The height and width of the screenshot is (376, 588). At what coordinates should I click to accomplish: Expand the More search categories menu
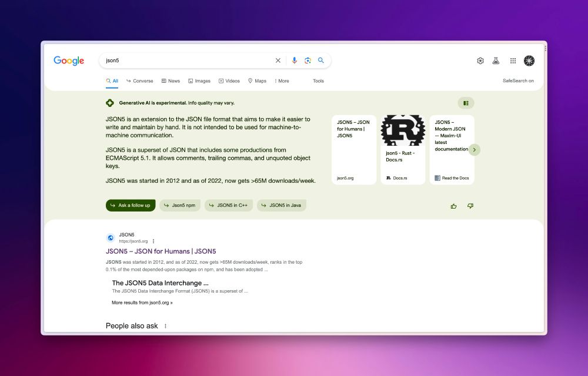tap(282, 81)
